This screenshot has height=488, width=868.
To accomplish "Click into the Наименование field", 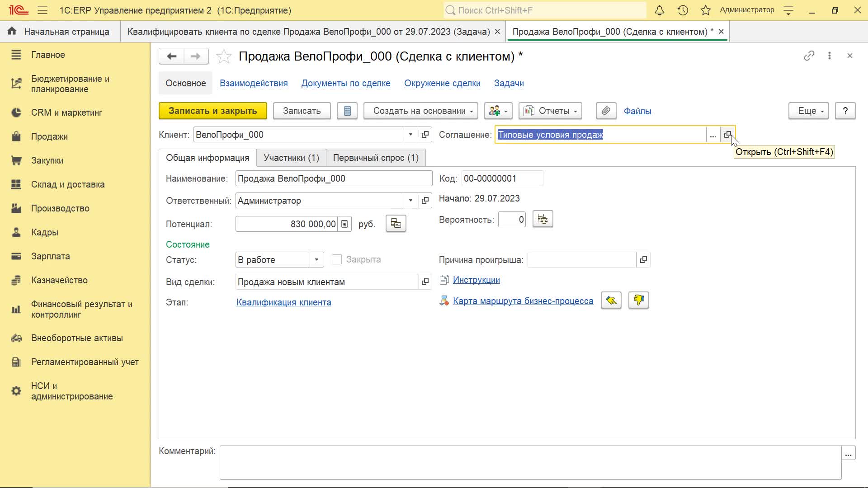I will tap(334, 178).
